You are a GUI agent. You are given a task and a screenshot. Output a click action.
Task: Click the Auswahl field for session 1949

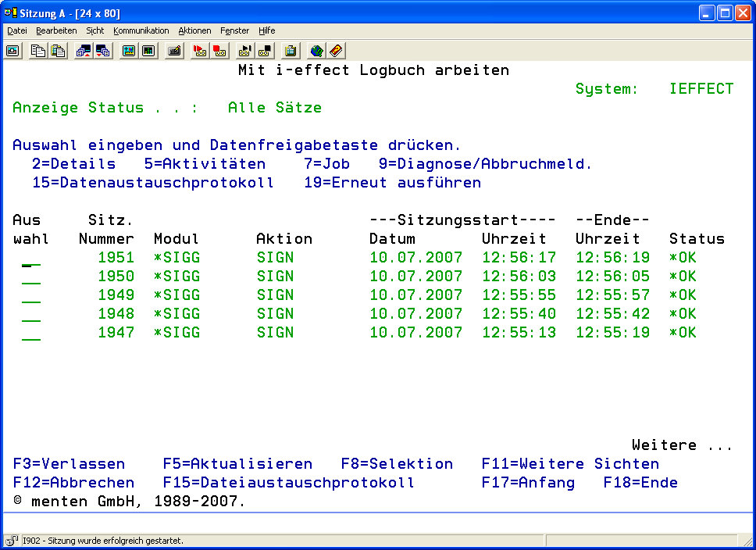pyautogui.click(x=31, y=296)
